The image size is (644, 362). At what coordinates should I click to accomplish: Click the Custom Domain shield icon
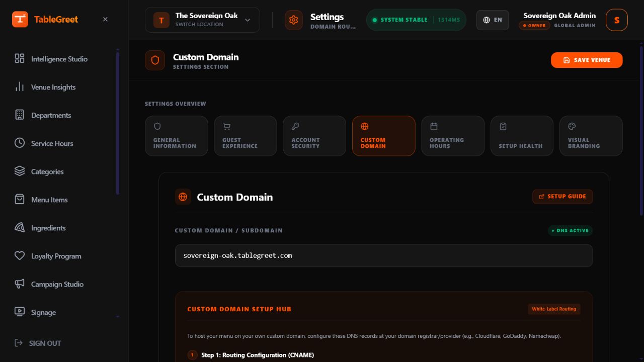(x=155, y=60)
